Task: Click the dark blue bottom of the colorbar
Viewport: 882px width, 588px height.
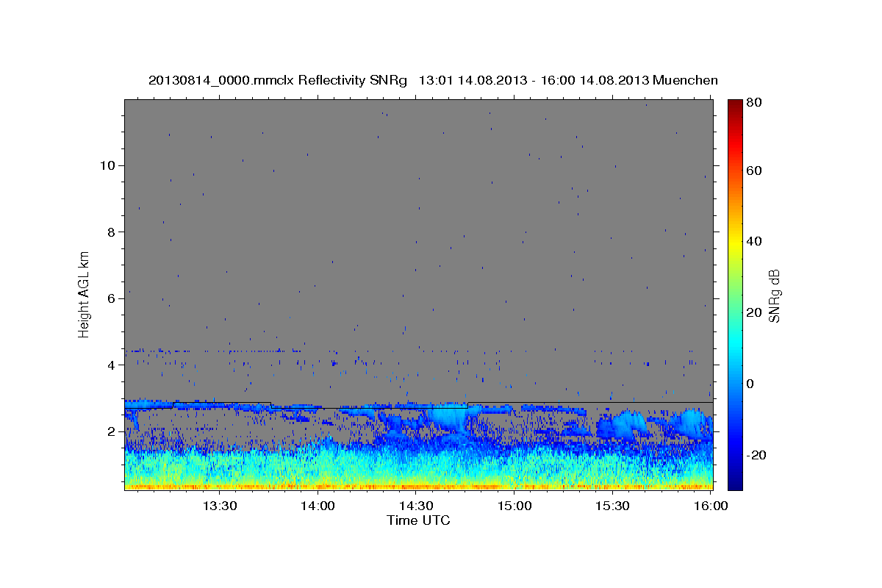Action: (x=735, y=481)
